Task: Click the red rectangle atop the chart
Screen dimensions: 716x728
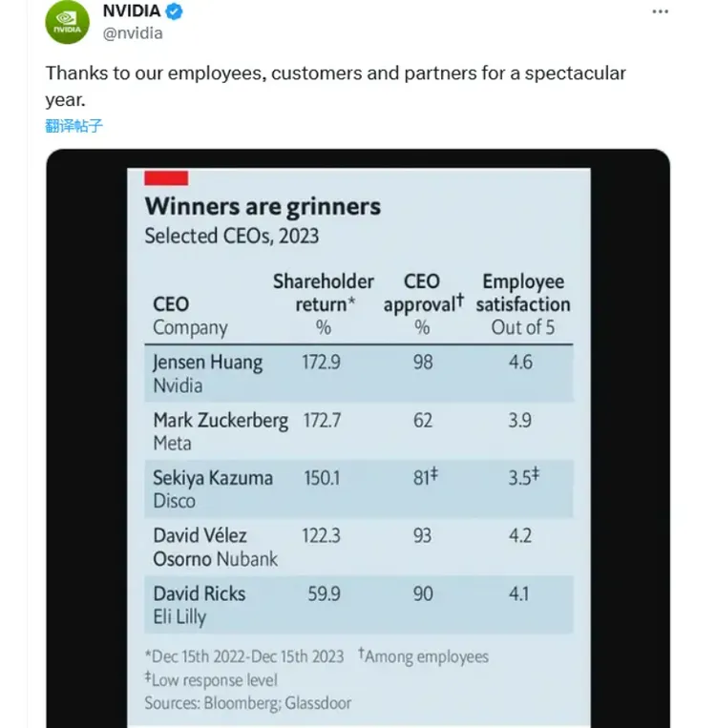Action: click(x=166, y=177)
